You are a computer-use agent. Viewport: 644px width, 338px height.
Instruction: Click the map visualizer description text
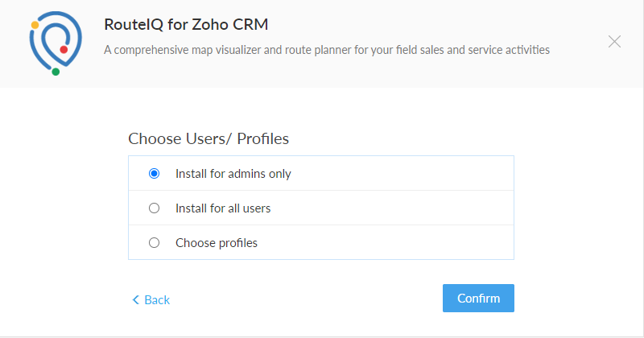pos(327,50)
